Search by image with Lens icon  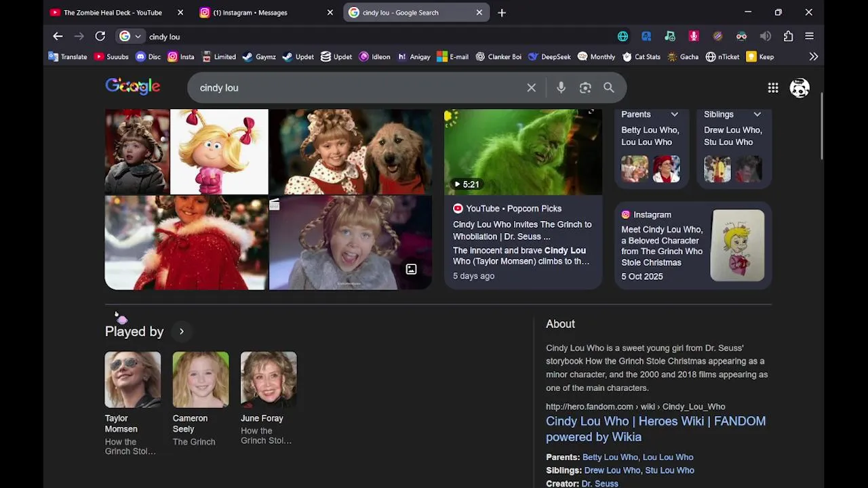pos(585,87)
